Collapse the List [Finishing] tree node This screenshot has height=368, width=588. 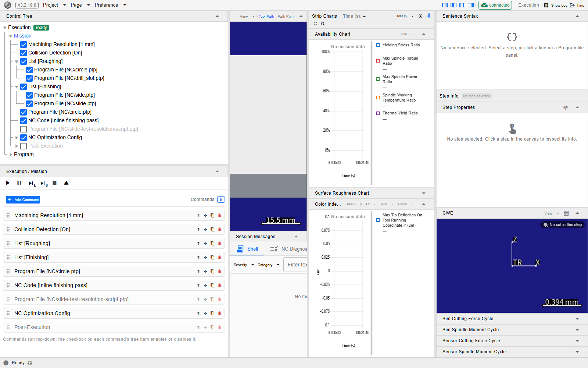[17, 87]
